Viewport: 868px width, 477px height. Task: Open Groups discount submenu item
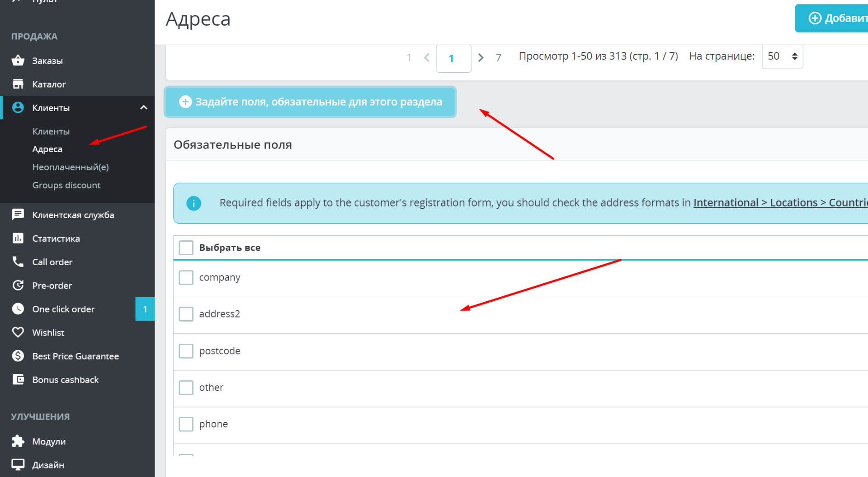tap(66, 185)
